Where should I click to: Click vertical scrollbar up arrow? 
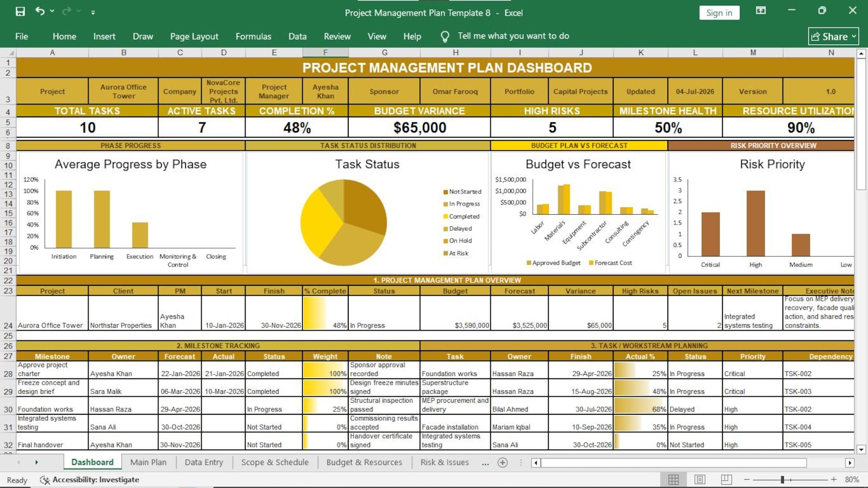click(x=861, y=54)
